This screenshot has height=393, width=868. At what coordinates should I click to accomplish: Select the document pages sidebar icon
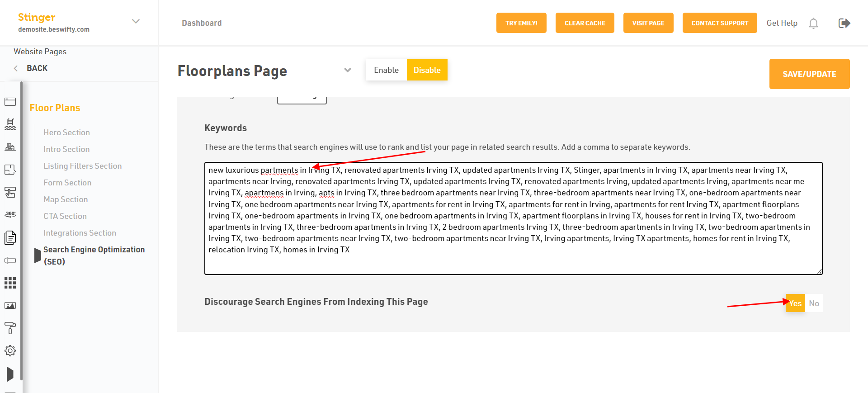(x=10, y=237)
